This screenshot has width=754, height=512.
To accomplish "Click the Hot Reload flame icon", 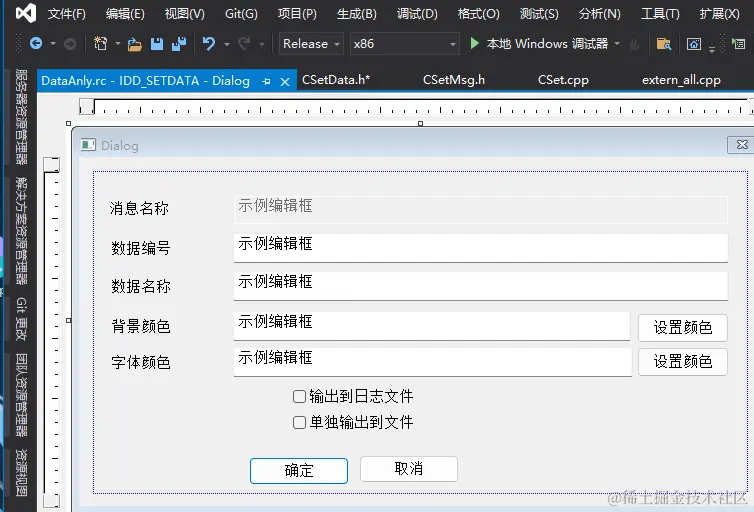I will coord(635,45).
